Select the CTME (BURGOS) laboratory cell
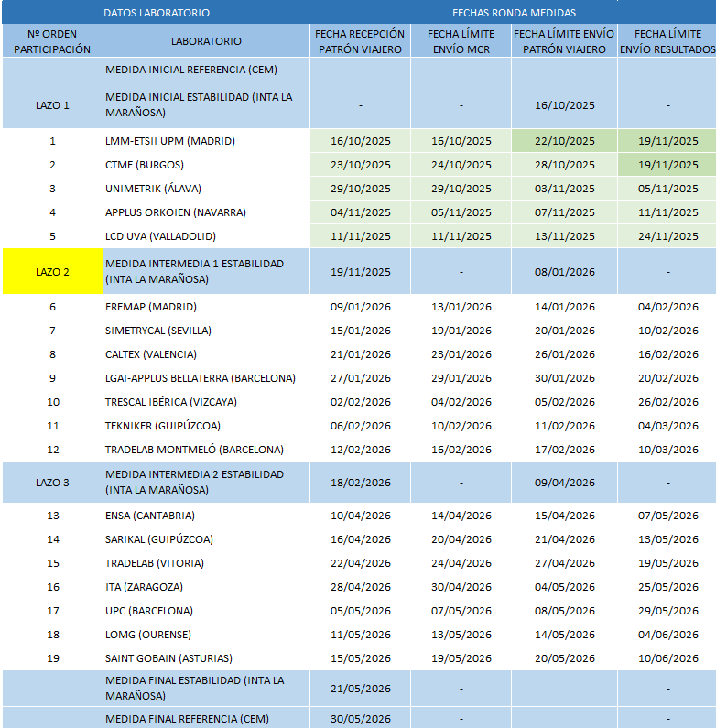The height and width of the screenshot is (728, 716). (145, 165)
